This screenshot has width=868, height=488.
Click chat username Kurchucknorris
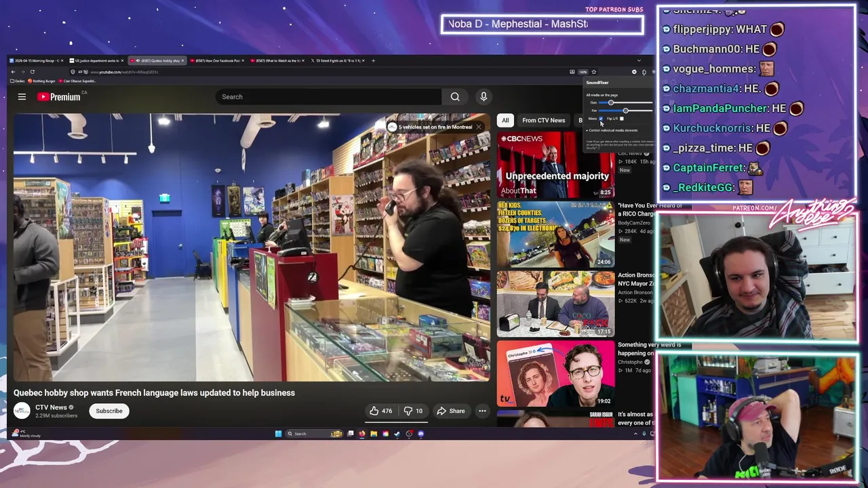[x=712, y=128]
